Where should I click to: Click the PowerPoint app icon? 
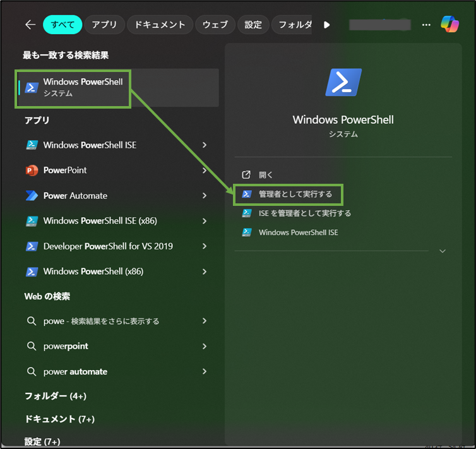32,171
